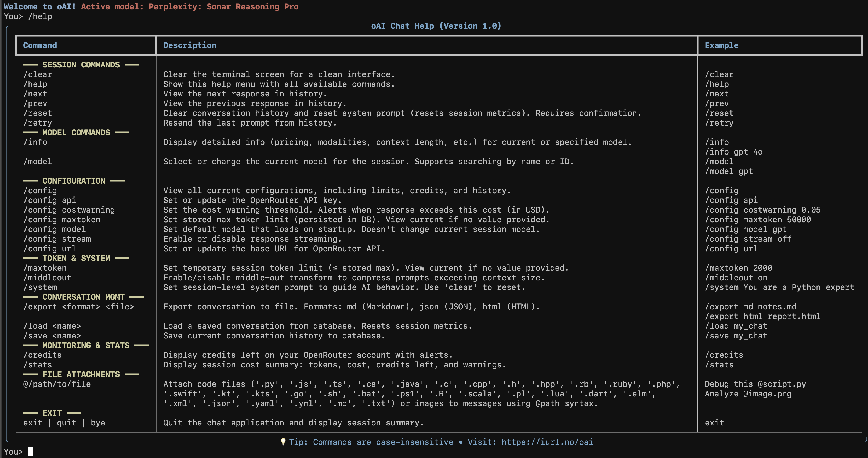Select the /export html report.html example
This screenshot has width=868, height=458.
pos(762,316)
